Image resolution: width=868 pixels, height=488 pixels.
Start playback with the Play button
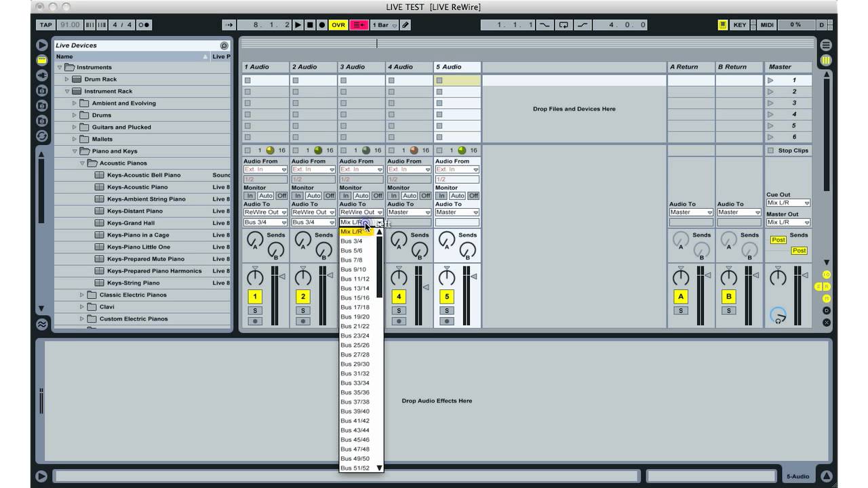(298, 25)
